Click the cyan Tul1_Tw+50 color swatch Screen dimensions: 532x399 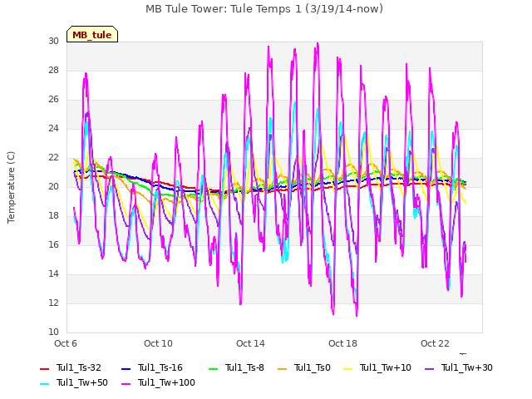44,383
